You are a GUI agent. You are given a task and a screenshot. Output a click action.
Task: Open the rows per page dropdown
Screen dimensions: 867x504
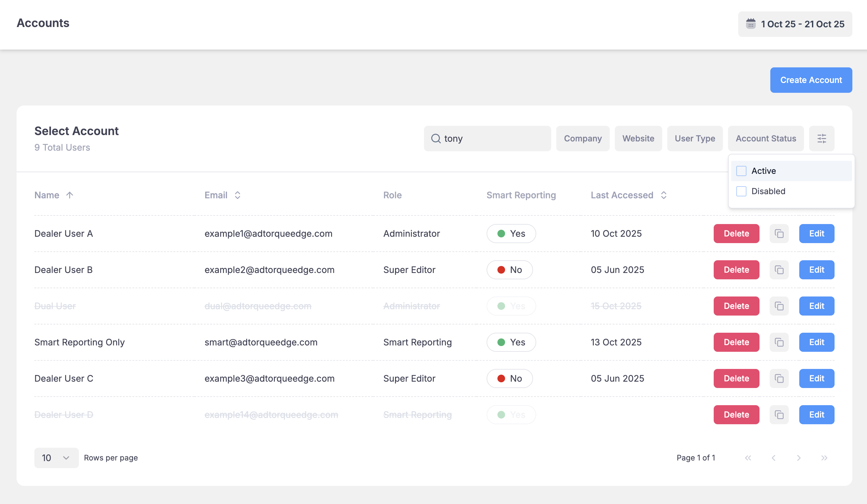(56, 458)
